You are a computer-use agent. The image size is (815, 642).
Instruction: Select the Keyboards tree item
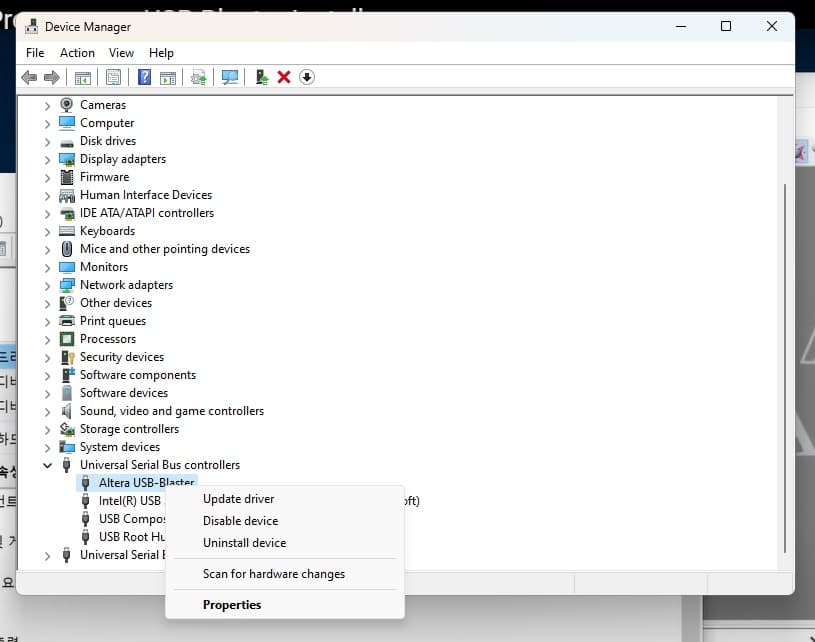click(x=107, y=231)
